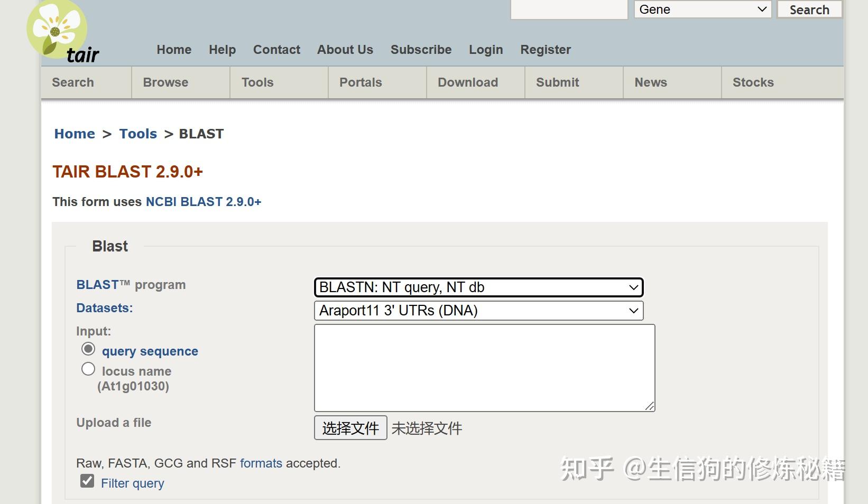Open the About Us link
The width and height of the screenshot is (868, 504).
point(345,50)
